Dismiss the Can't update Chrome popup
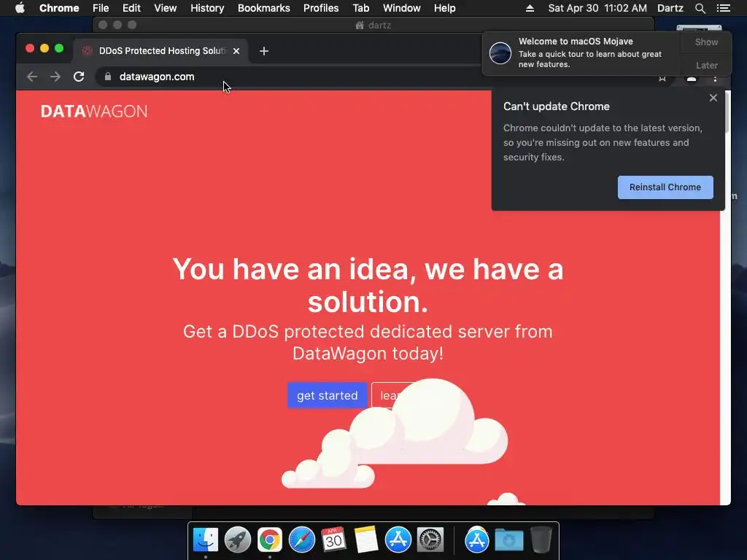747x560 pixels. (x=713, y=98)
